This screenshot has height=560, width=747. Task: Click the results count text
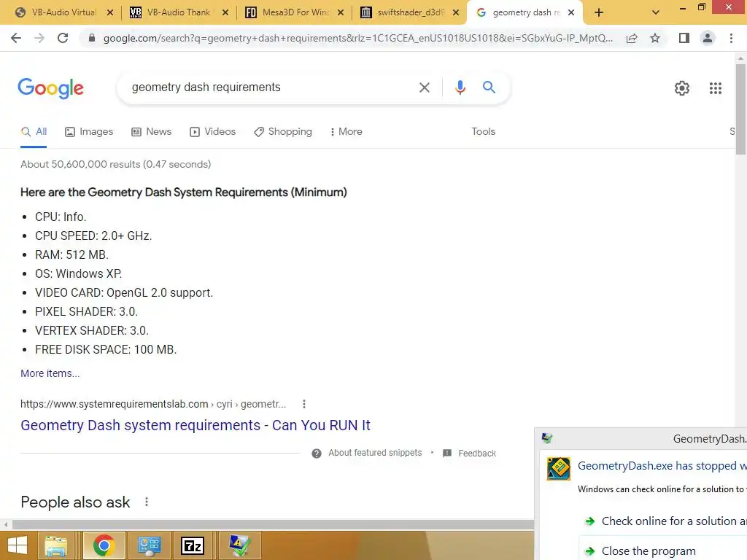pyautogui.click(x=116, y=164)
